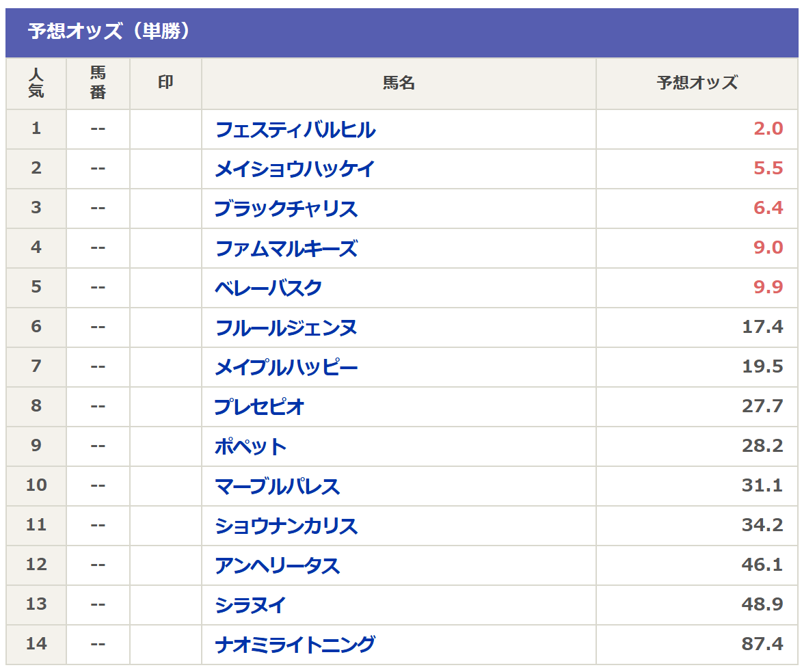Open ナオミライトニング horse page

[295, 645]
